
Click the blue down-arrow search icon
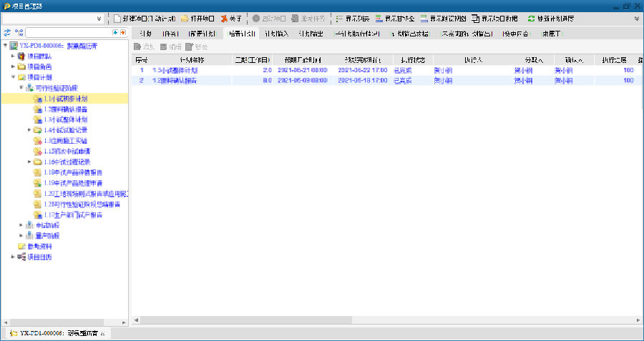tap(115, 32)
